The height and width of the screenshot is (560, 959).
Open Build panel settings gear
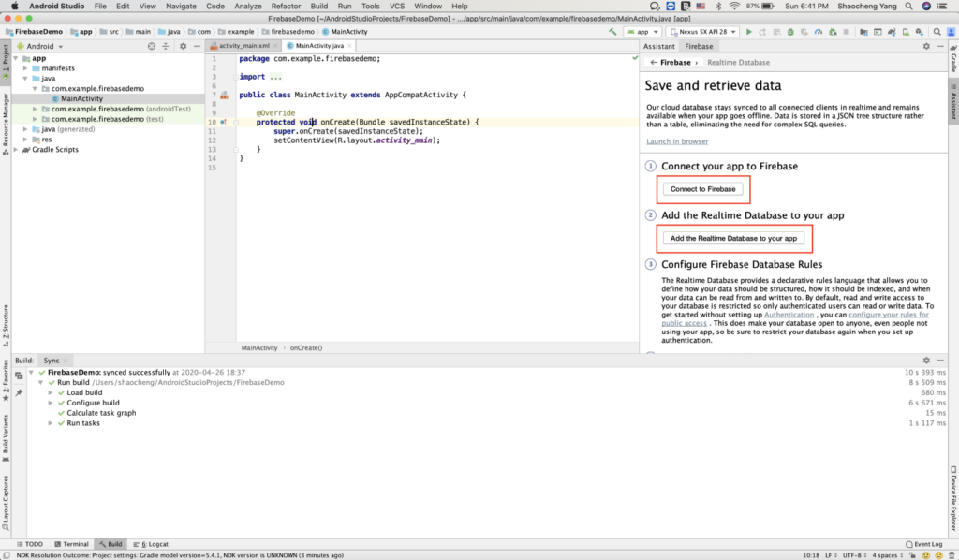[926, 361]
